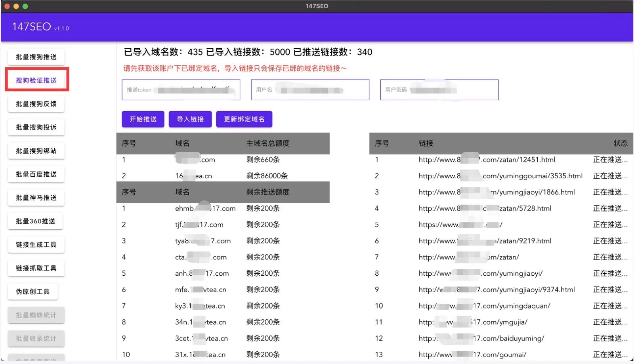This screenshot has height=364, width=634.
Task: Select row with 剩余86000条 quota
Action: click(x=223, y=176)
